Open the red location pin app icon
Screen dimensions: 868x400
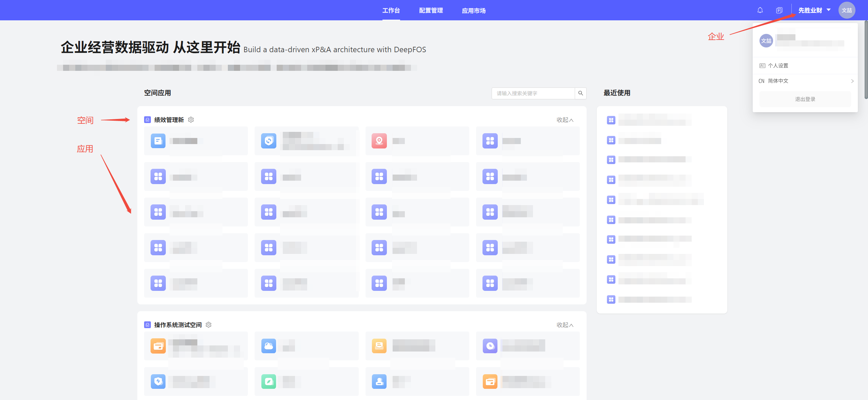379,141
